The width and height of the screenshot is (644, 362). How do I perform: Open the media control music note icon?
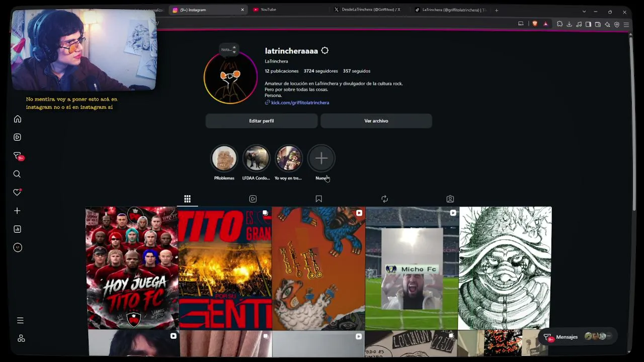point(579,24)
